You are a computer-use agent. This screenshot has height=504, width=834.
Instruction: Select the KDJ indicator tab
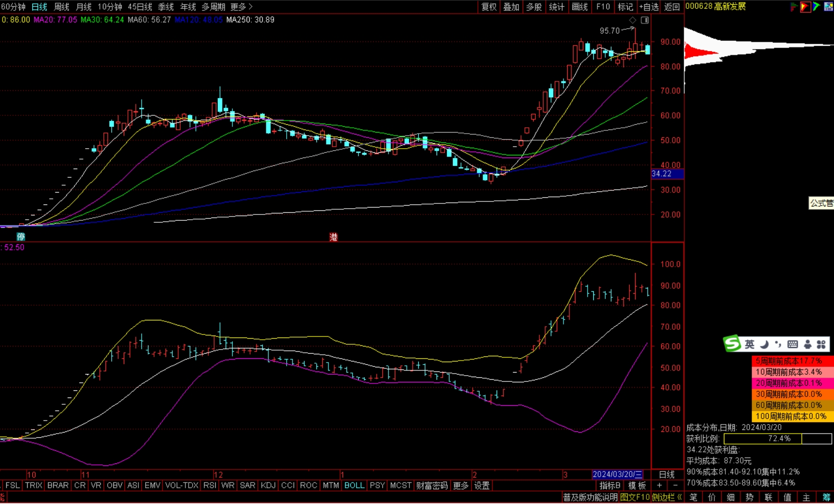pyautogui.click(x=268, y=486)
